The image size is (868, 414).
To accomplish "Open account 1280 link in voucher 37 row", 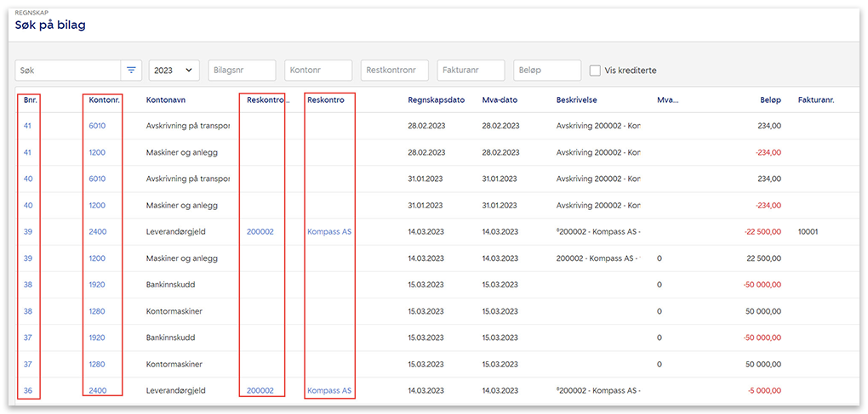I will pyautogui.click(x=97, y=365).
